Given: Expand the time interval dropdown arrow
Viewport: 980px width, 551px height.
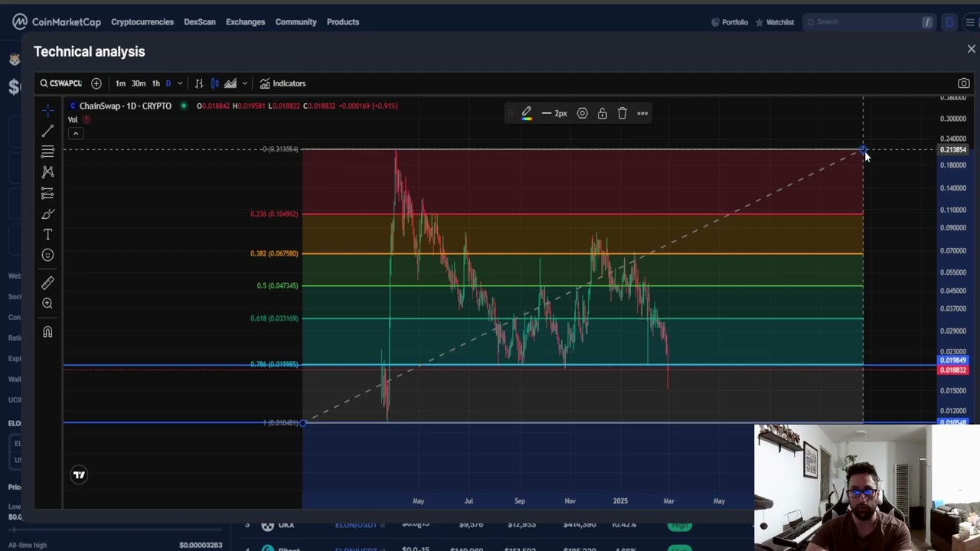Looking at the screenshot, I should [x=180, y=83].
